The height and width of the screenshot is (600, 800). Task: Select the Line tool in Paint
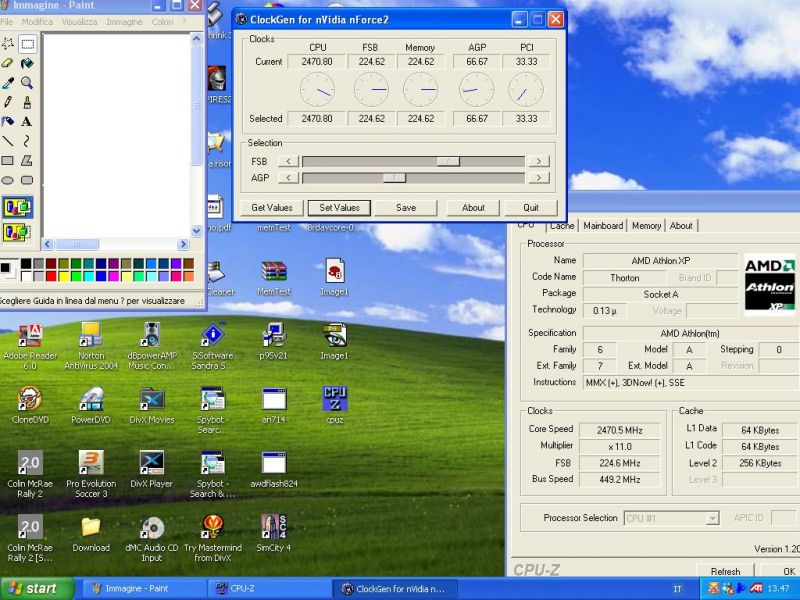click(8, 141)
